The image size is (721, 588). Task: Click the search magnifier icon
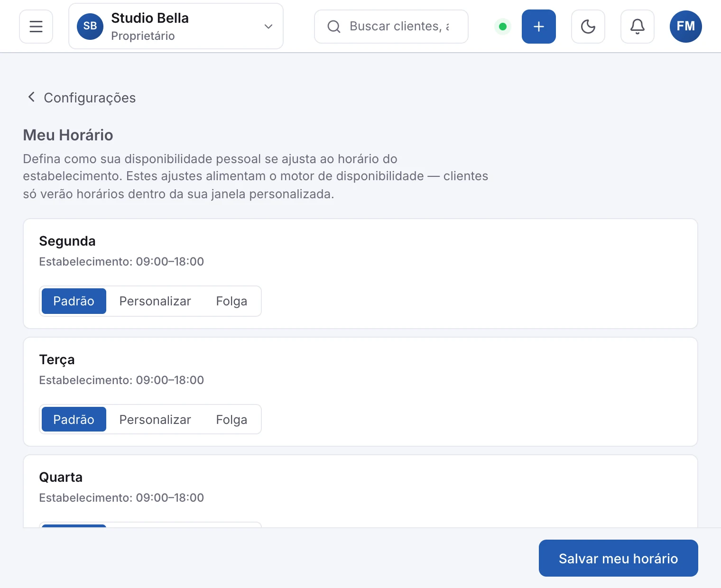coord(334,27)
